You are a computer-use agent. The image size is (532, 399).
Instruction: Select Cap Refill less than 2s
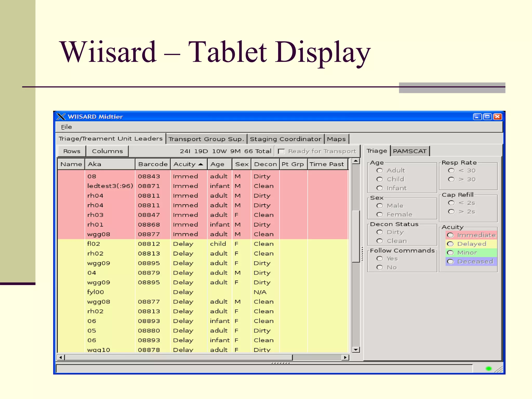tap(451, 203)
